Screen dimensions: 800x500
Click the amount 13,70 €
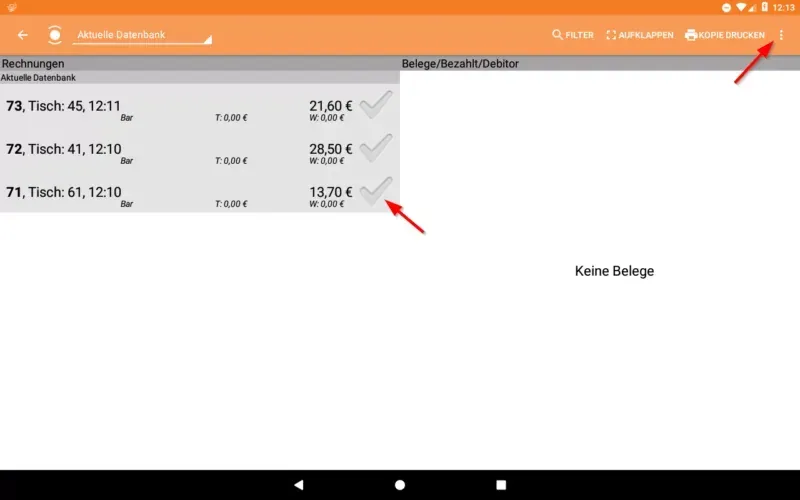point(331,192)
